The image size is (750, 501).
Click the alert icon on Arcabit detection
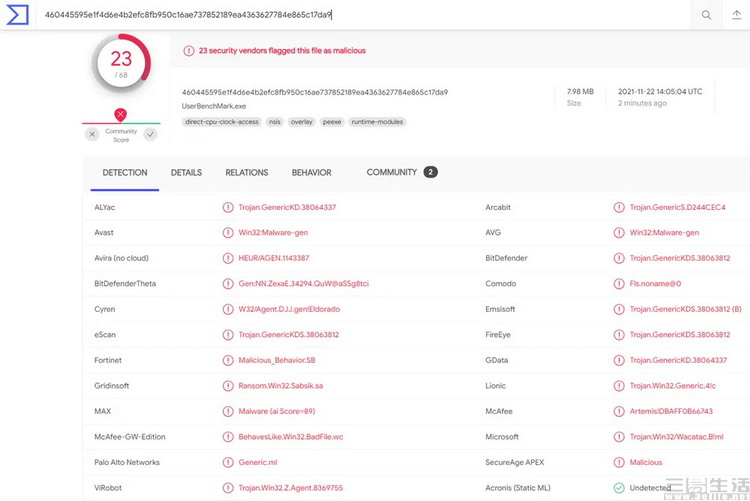tap(619, 207)
